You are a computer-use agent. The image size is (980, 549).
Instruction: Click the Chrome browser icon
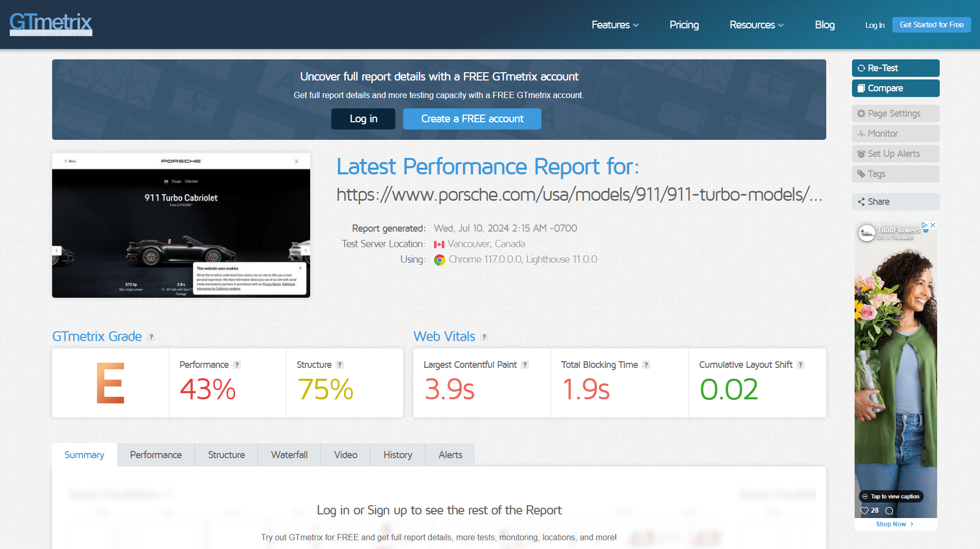[440, 260]
